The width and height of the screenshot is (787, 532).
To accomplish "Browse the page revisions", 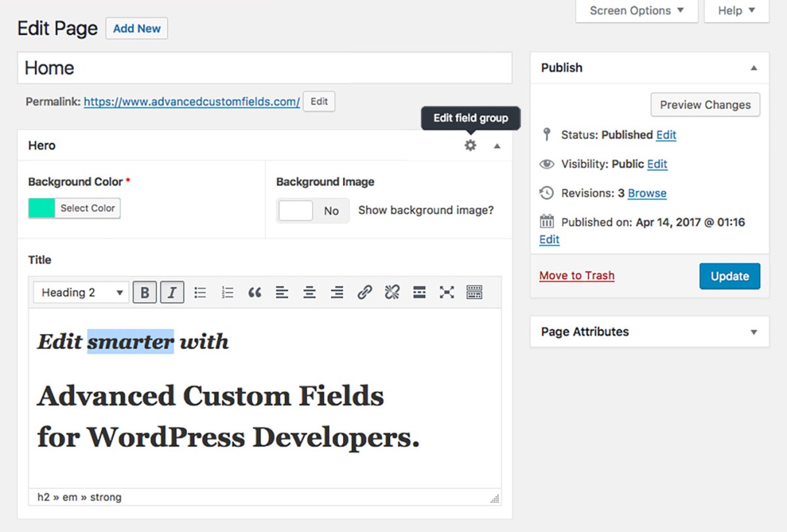I will 647,194.
